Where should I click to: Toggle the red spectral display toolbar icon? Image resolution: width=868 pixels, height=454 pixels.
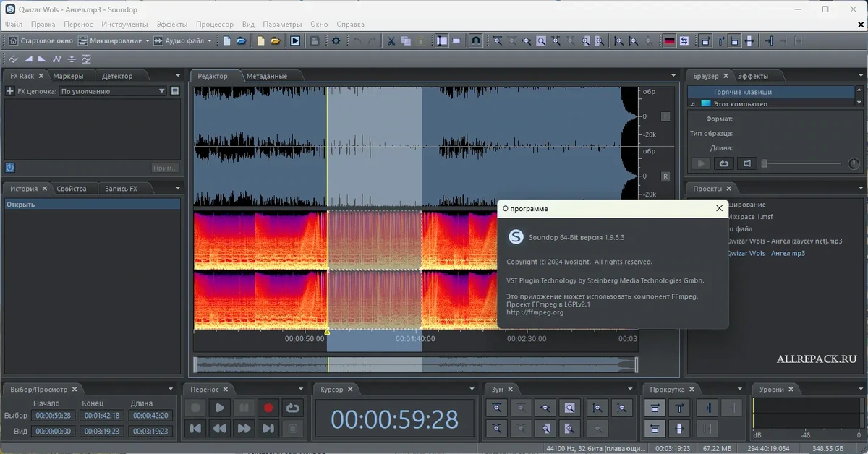(669, 41)
